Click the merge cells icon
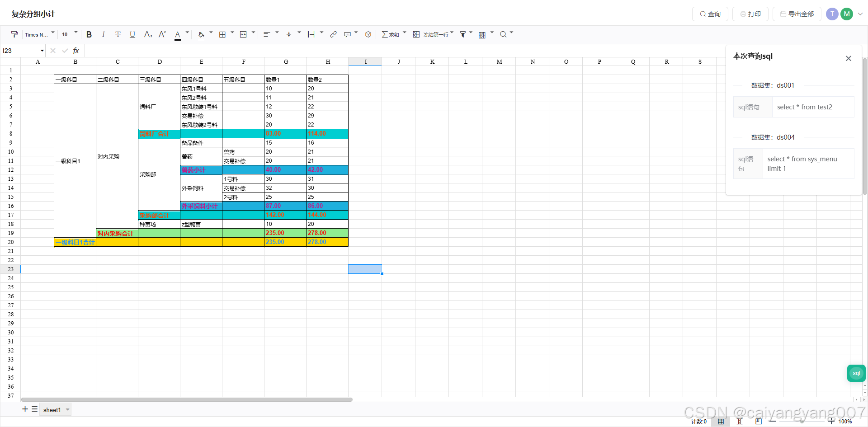The width and height of the screenshot is (868, 427). pos(243,34)
